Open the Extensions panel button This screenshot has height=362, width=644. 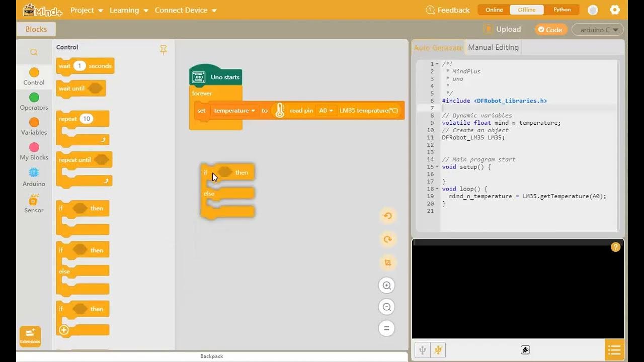[x=30, y=336]
